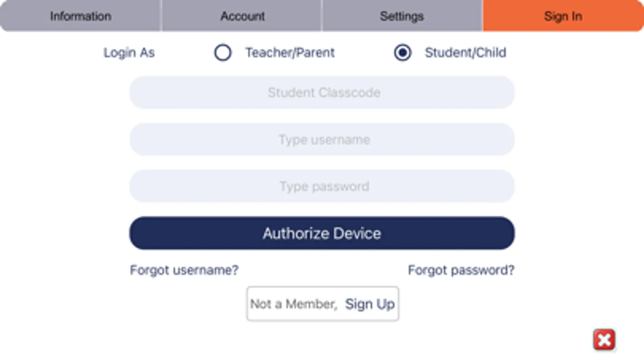Click the Teacher/Parent label text
The width and height of the screenshot is (644, 362).
click(x=290, y=53)
